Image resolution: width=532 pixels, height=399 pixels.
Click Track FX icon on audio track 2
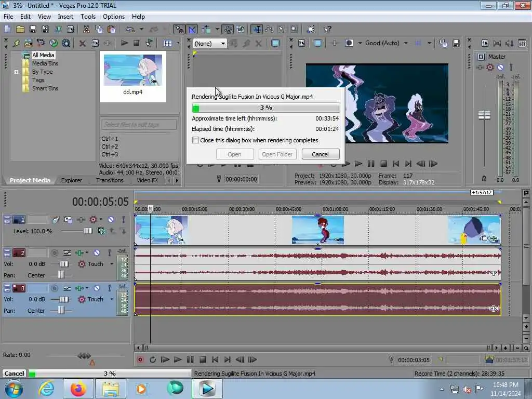pyautogui.click(x=79, y=253)
